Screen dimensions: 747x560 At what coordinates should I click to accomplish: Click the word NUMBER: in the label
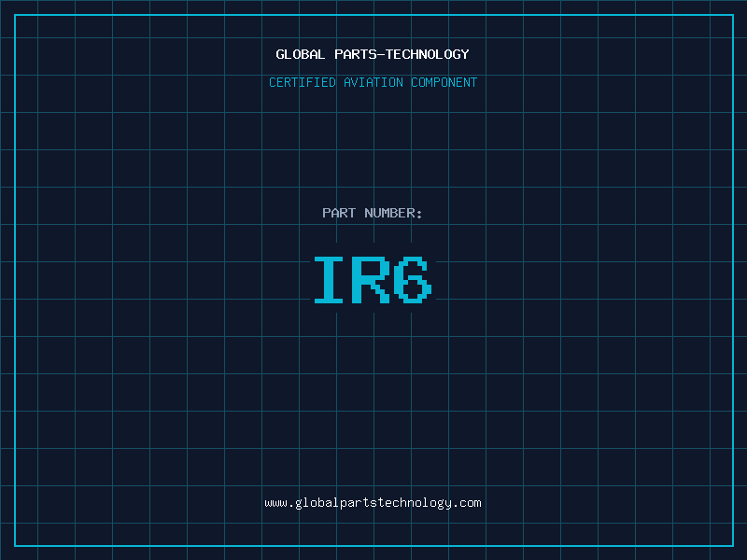tap(393, 213)
